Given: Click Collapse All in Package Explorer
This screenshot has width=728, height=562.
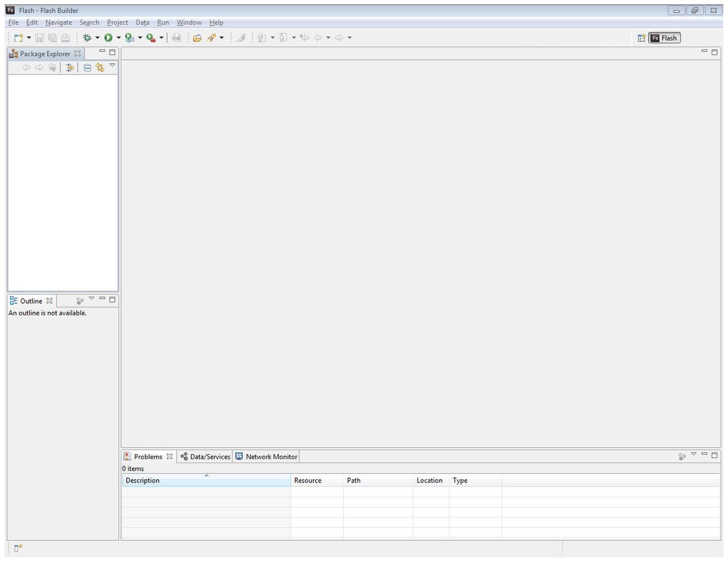Looking at the screenshot, I should tap(87, 67).
